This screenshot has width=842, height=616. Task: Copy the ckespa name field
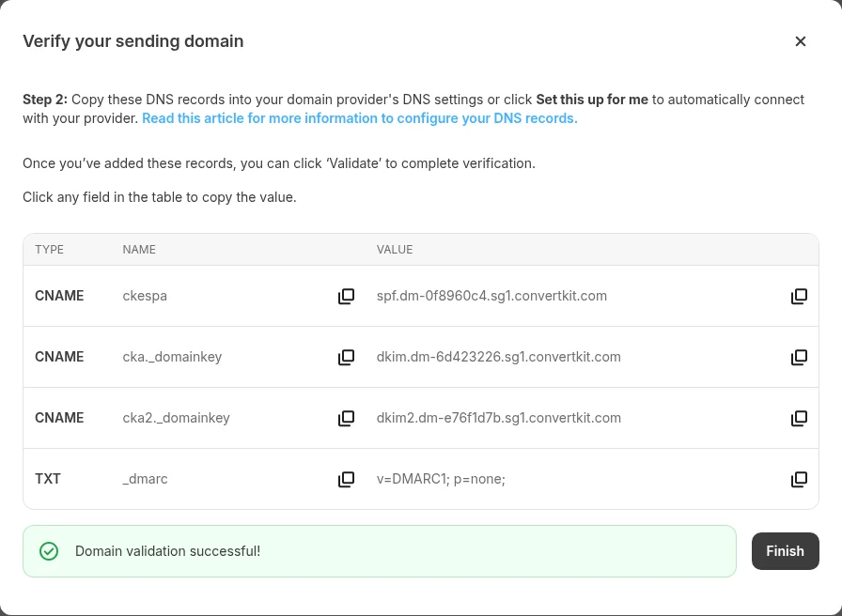tap(347, 296)
